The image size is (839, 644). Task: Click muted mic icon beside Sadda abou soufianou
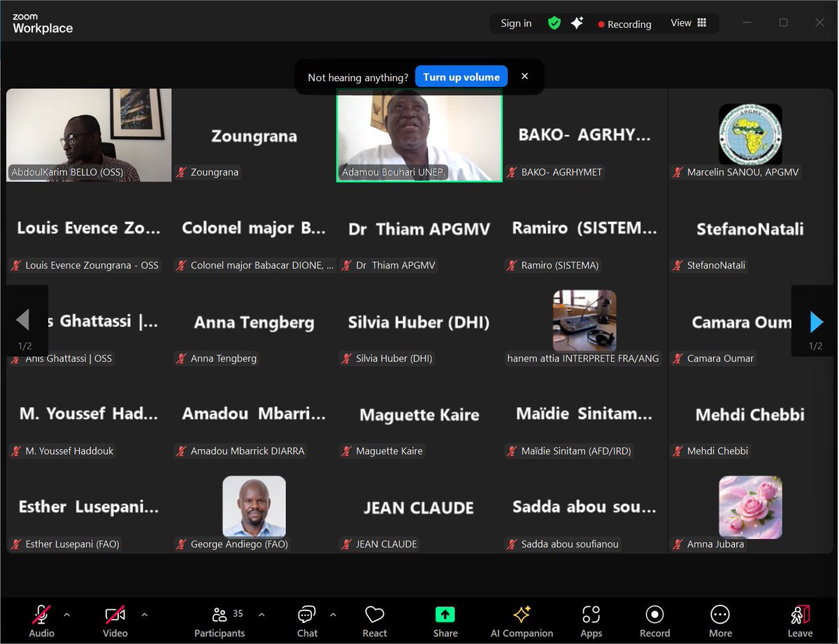tap(512, 544)
